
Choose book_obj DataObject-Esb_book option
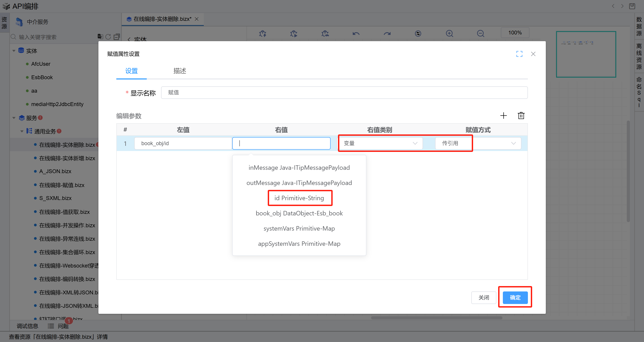[x=299, y=213]
